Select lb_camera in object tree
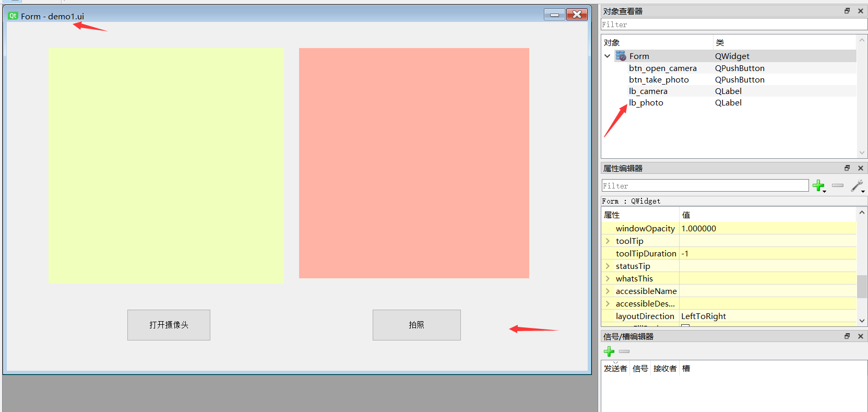 click(x=648, y=91)
